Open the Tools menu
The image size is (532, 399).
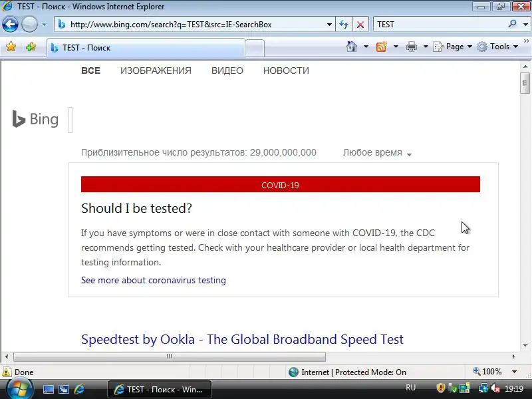coord(497,47)
